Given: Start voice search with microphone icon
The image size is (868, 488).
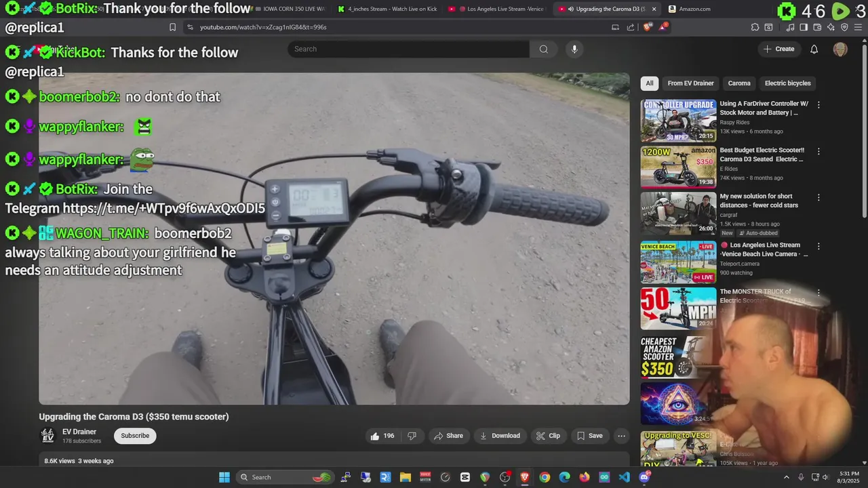Looking at the screenshot, I should point(574,49).
